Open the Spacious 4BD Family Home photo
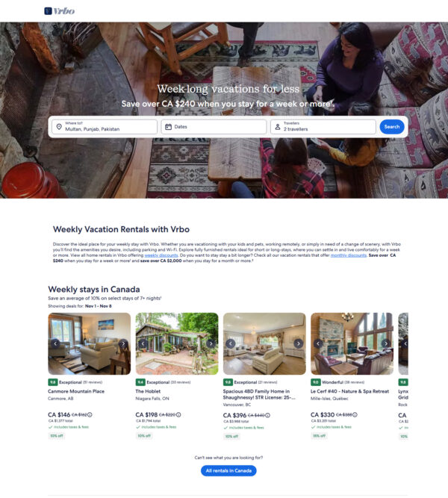 click(x=264, y=343)
